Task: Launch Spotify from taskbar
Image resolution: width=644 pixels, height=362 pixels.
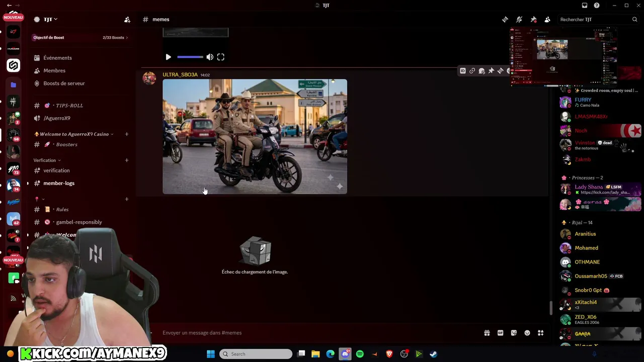Action: tap(360, 354)
